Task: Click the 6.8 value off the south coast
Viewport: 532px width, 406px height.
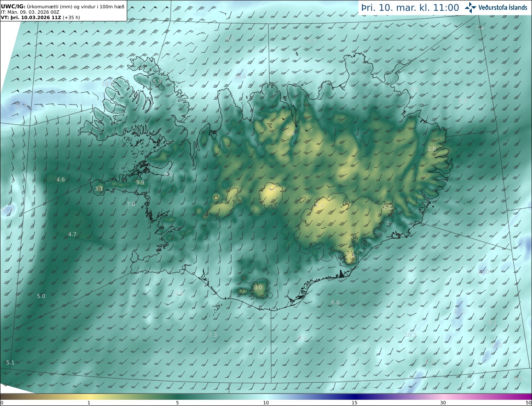Action: pyautogui.click(x=335, y=303)
